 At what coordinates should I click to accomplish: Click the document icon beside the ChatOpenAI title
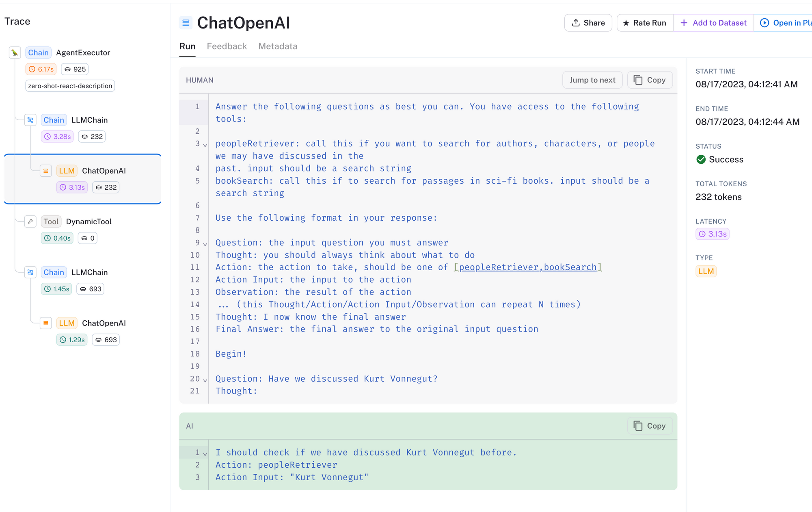click(186, 23)
